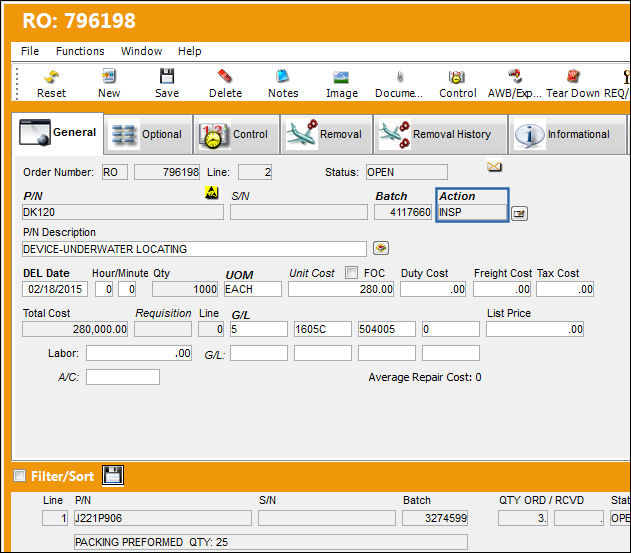The height and width of the screenshot is (553, 631).
Task: Click the P/N field containing DK120
Action: tap(123, 212)
